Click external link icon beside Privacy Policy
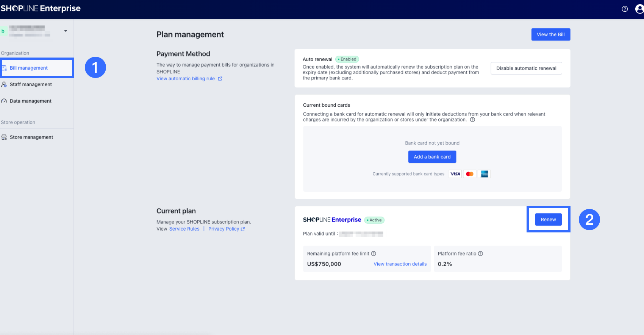Screen dimensions: 644x335 (243, 229)
